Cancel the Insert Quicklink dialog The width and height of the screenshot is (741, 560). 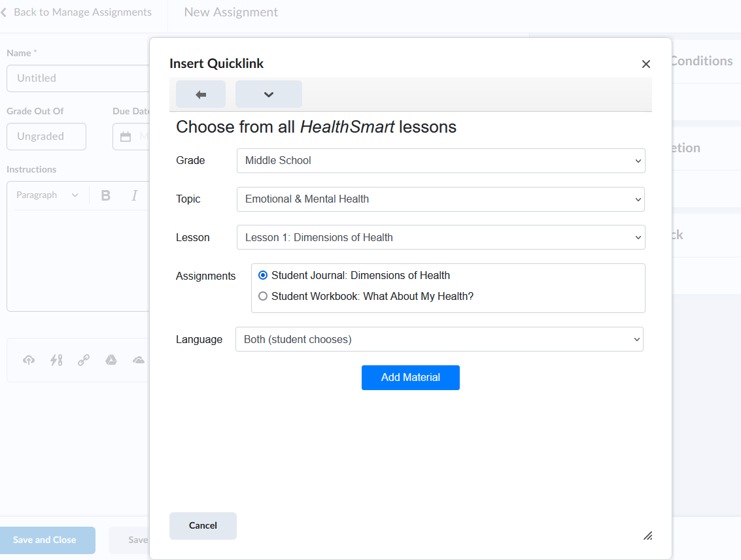pyautogui.click(x=203, y=525)
